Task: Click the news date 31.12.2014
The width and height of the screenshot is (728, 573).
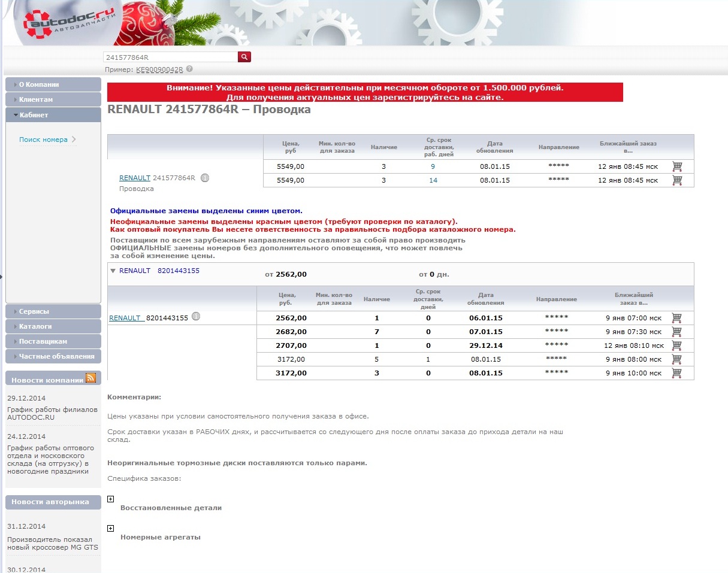Action: [26, 527]
